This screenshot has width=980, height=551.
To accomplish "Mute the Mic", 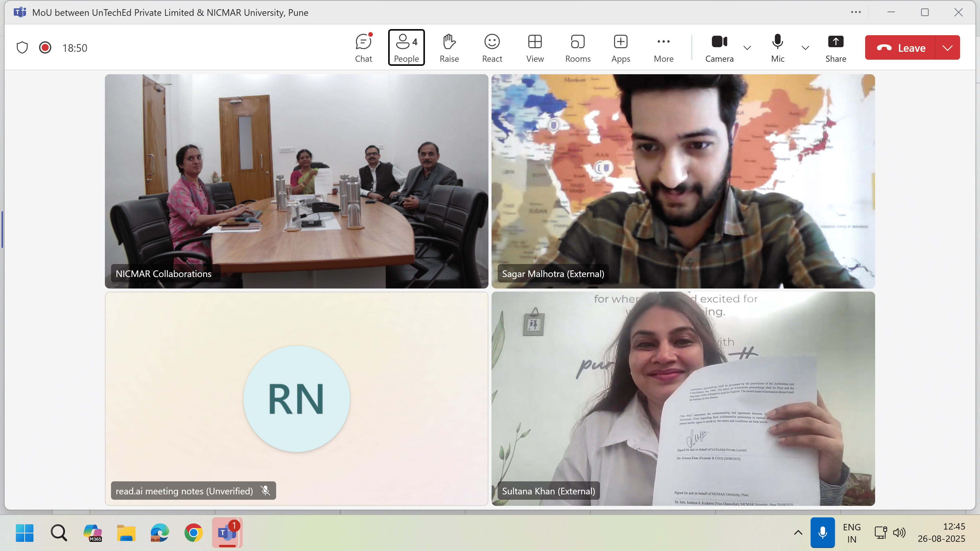I will [x=777, y=47].
